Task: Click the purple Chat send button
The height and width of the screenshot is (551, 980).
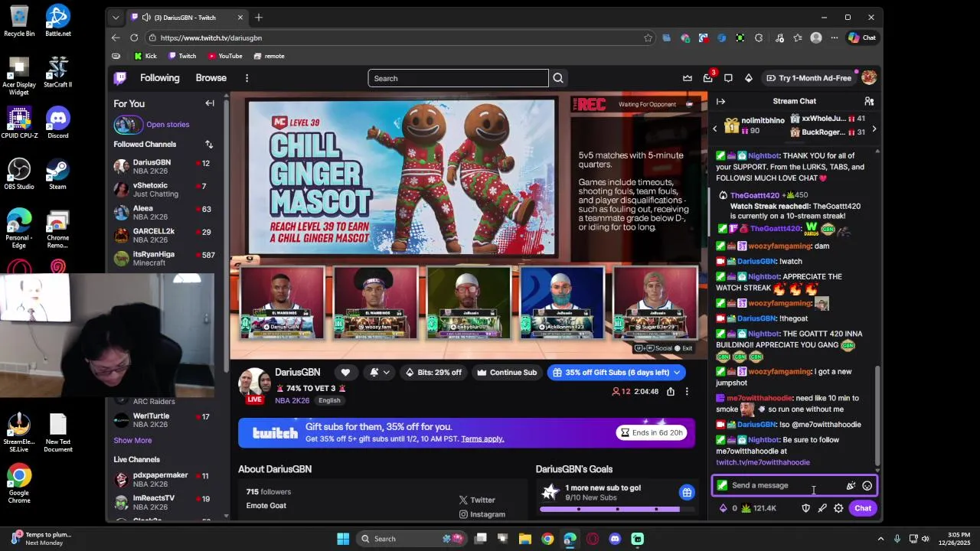Action: (863, 508)
